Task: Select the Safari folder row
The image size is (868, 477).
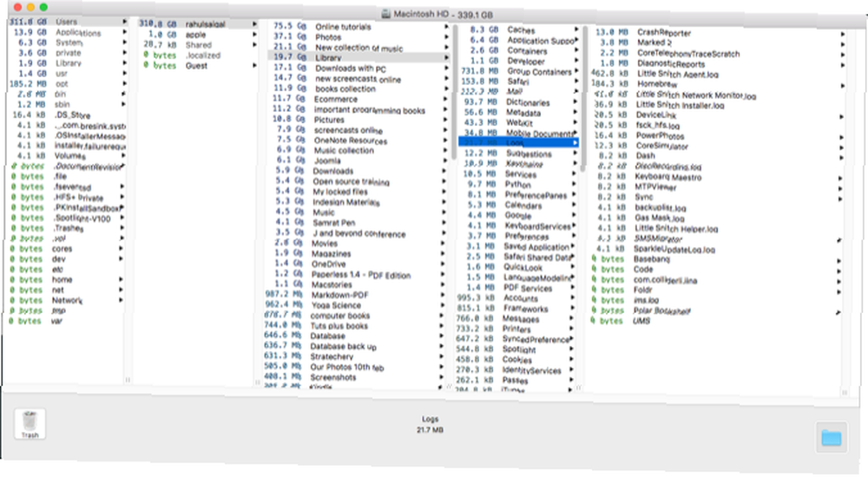Action: 520,82
